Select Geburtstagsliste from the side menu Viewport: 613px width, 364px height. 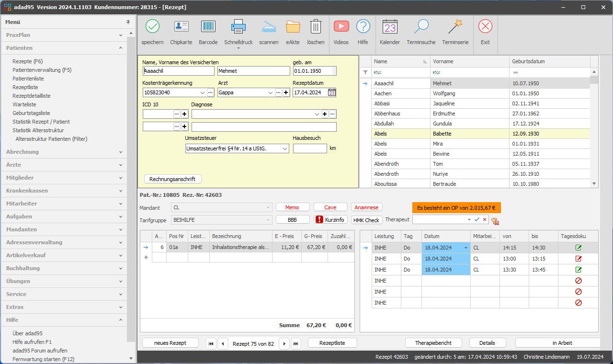tap(31, 113)
